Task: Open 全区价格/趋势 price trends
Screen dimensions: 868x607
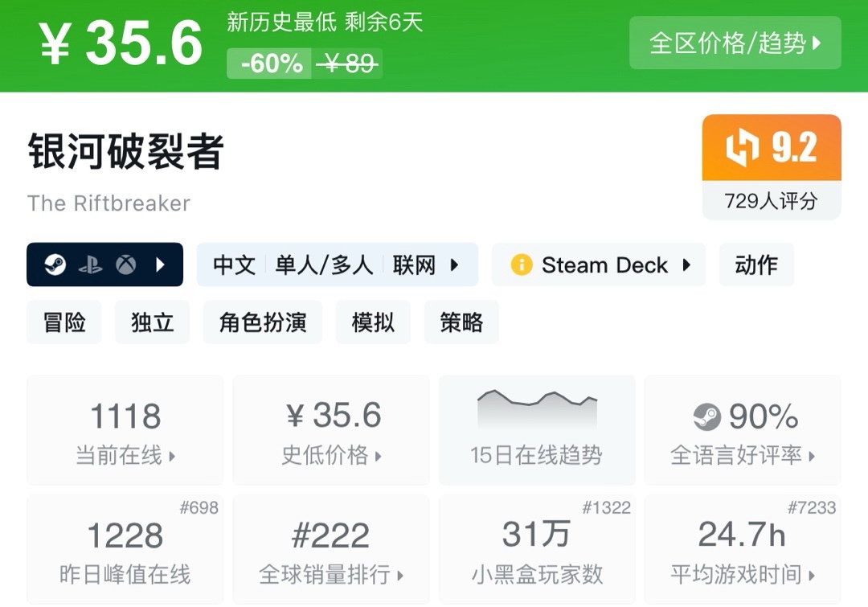Action: click(735, 43)
